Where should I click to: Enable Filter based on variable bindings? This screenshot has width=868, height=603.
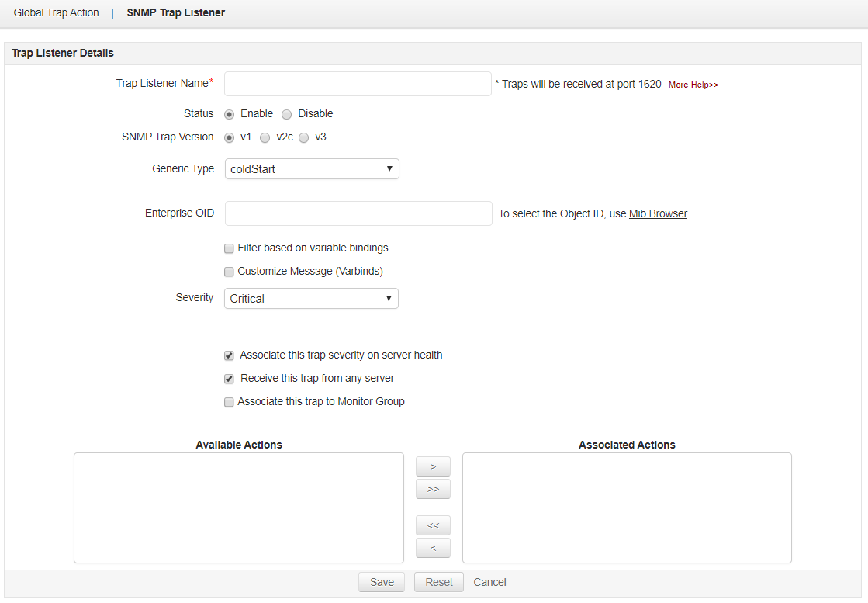click(x=229, y=248)
